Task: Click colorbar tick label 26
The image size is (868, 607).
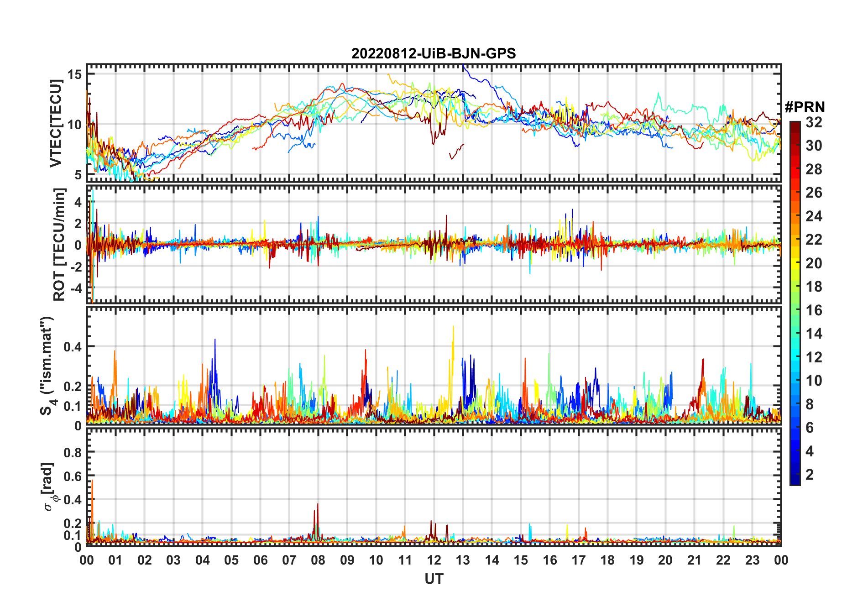Action: pyautogui.click(x=814, y=193)
